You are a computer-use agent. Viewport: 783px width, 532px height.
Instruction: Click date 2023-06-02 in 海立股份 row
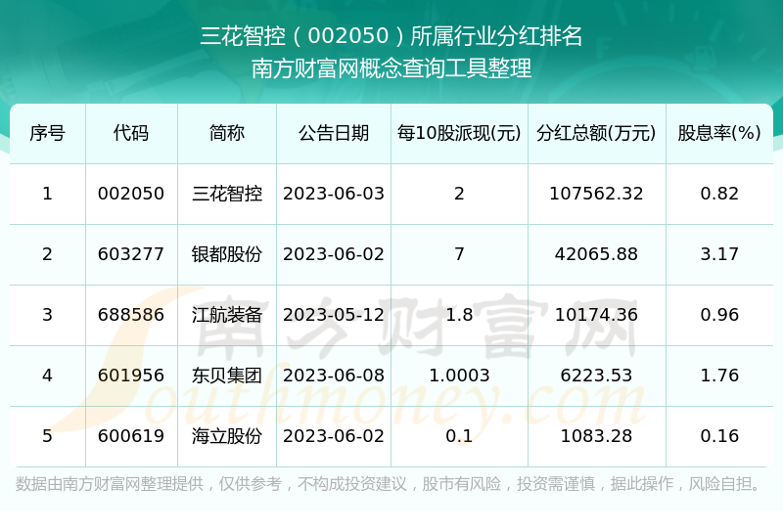(x=334, y=436)
